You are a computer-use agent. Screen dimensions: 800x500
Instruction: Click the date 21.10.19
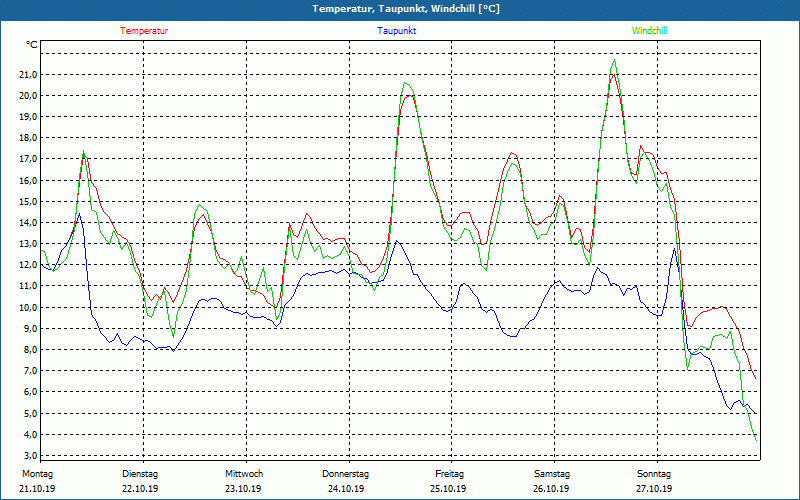point(37,489)
